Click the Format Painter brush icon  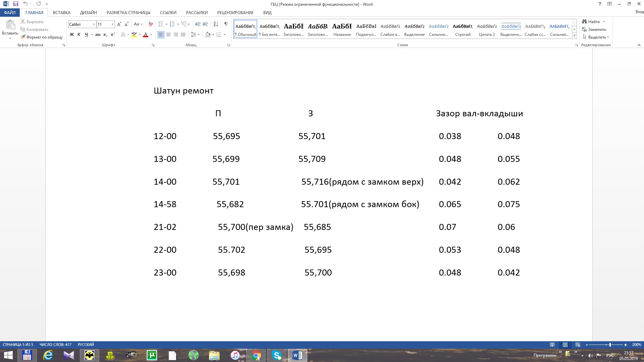(23, 37)
